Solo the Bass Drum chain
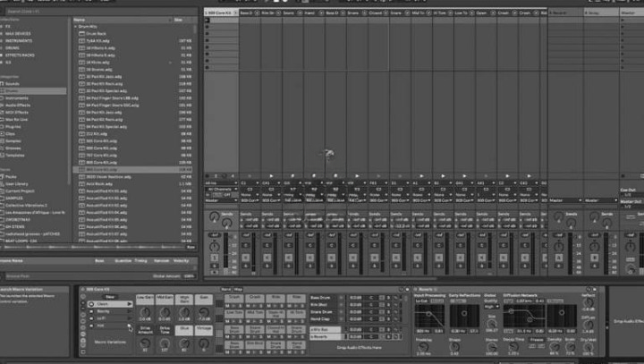Screen dimensions: 644x364 [x=388, y=298]
